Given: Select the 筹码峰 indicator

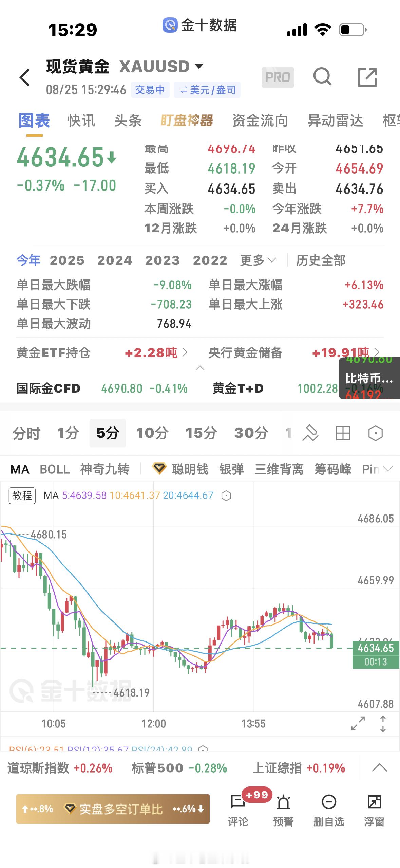Looking at the screenshot, I should pyautogui.click(x=332, y=469).
